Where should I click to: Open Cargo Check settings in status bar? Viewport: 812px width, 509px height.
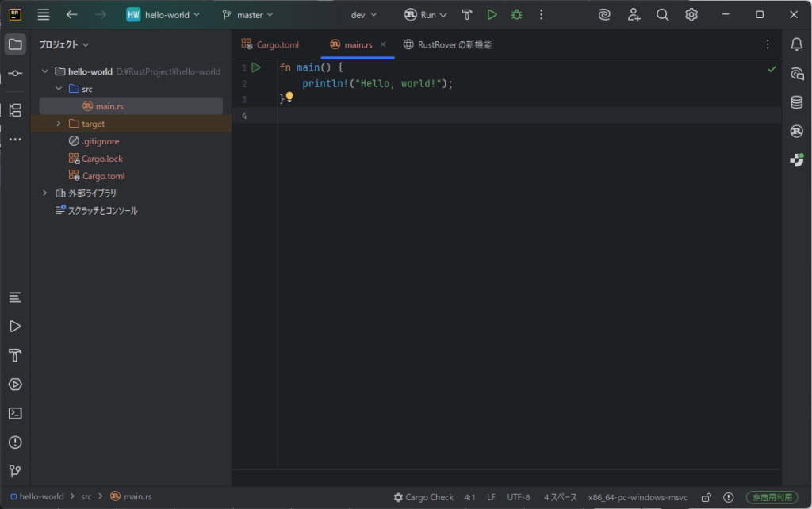pyautogui.click(x=423, y=498)
